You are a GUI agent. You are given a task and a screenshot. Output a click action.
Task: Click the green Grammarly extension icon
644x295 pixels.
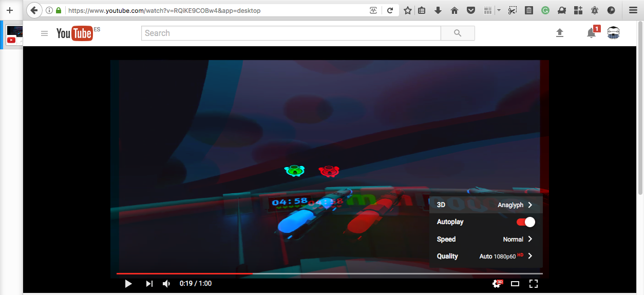click(x=545, y=10)
